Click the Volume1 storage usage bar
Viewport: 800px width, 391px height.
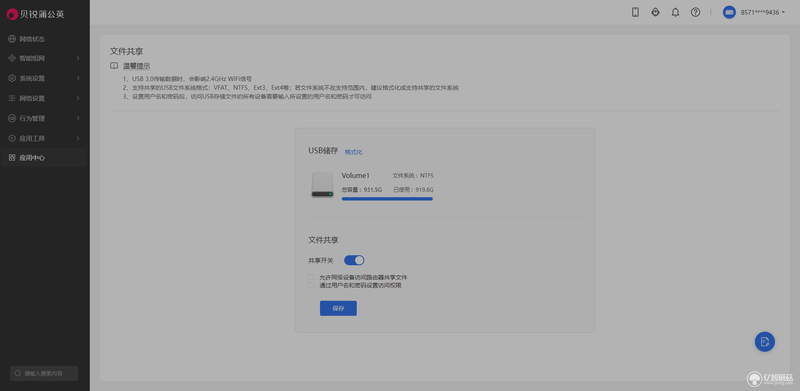pos(387,199)
